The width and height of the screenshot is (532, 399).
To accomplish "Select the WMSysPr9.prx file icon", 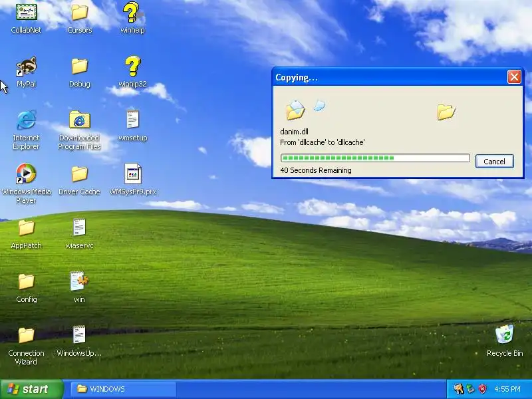I will [132, 174].
